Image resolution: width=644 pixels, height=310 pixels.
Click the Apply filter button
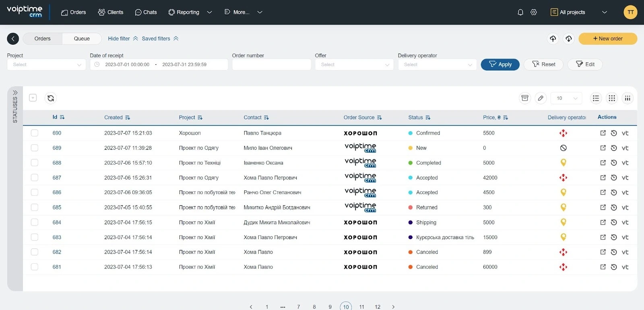pos(500,64)
